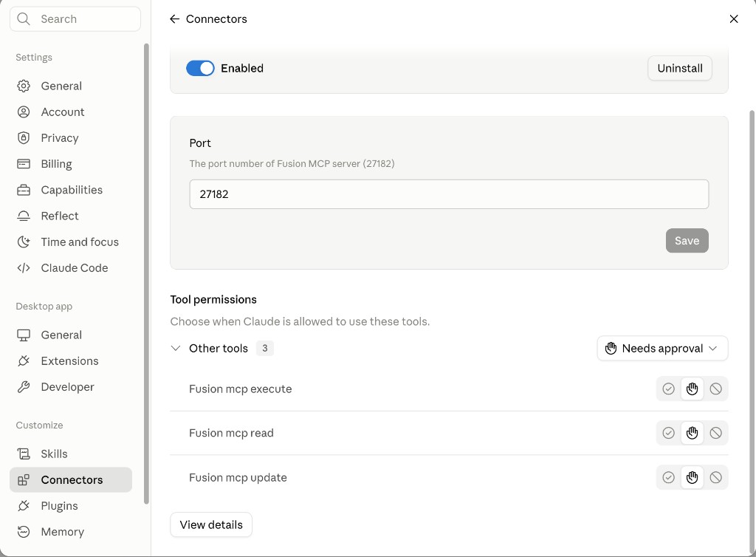Click the Other tools count badge 3

click(265, 348)
